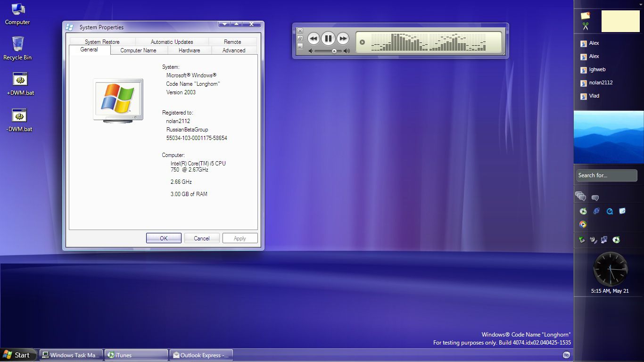Pause playback in iTunes mini player
This screenshot has height=362, width=644.
[x=328, y=39]
